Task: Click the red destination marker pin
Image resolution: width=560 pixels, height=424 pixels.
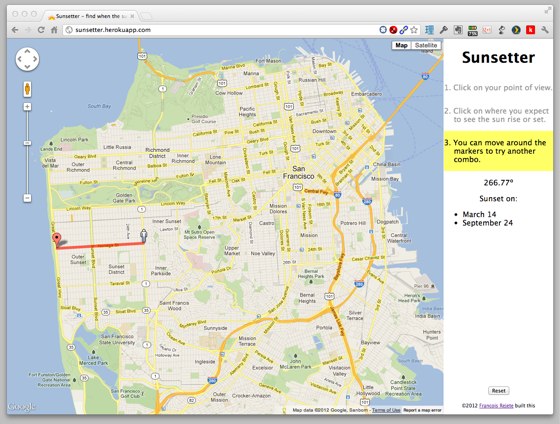Action: coord(56,240)
